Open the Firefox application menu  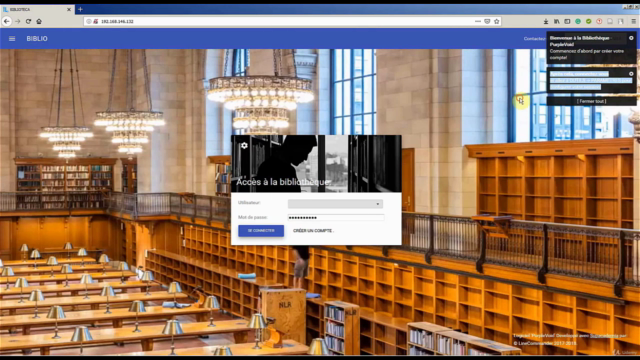633,21
